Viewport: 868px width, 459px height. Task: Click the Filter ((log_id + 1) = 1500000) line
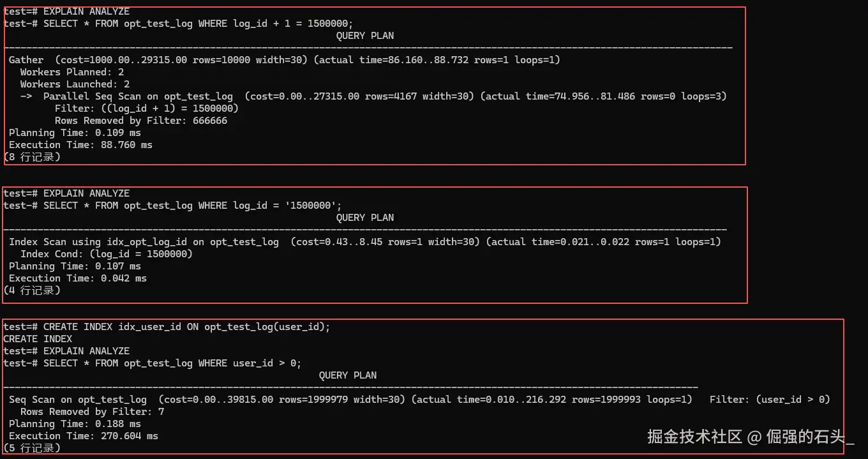(147, 109)
